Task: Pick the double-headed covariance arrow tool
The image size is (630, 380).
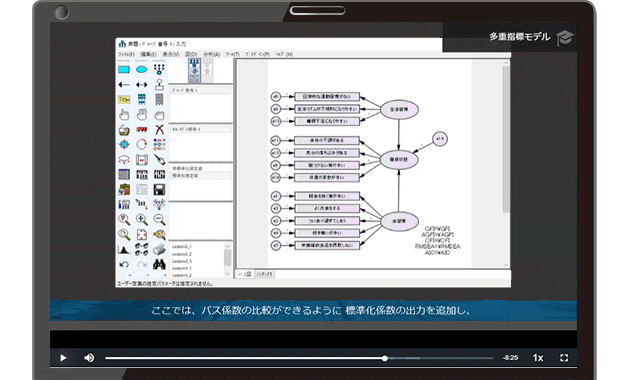Action: (x=141, y=85)
